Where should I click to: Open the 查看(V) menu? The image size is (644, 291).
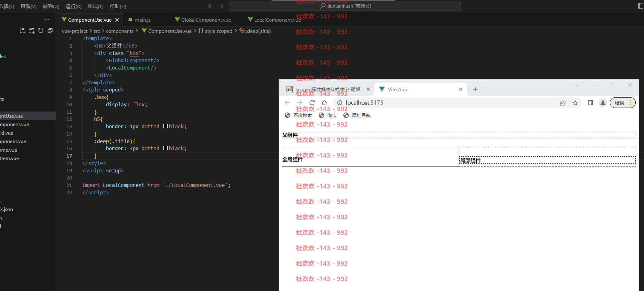coord(28,6)
